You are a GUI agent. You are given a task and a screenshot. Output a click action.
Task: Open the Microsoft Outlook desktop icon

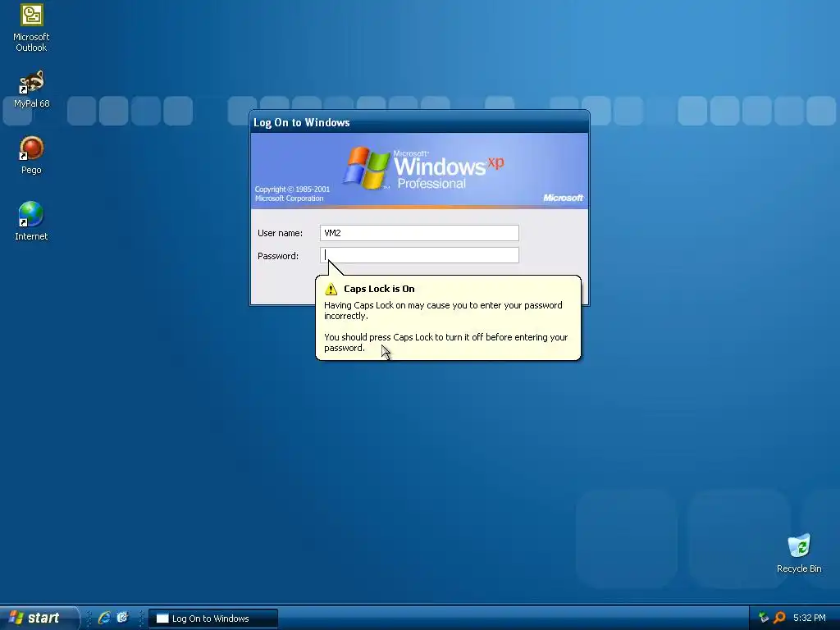pyautogui.click(x=31, y=28)
